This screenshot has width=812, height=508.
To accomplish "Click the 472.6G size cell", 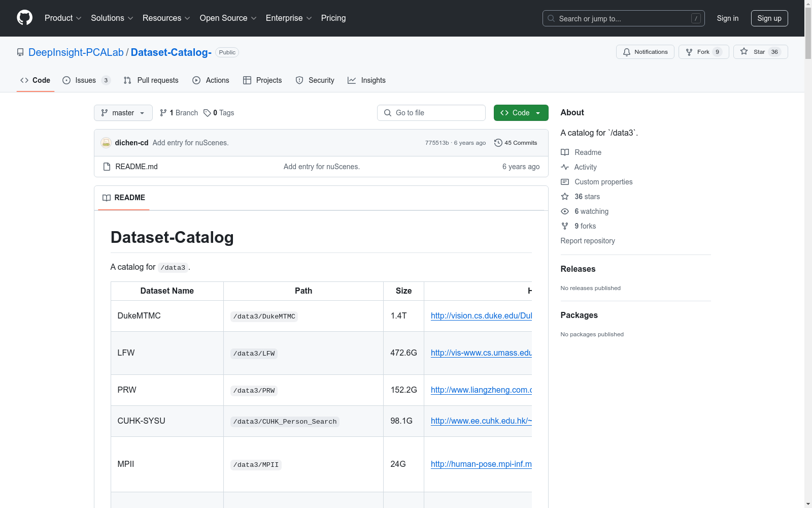I will click(x=403, y=353).
